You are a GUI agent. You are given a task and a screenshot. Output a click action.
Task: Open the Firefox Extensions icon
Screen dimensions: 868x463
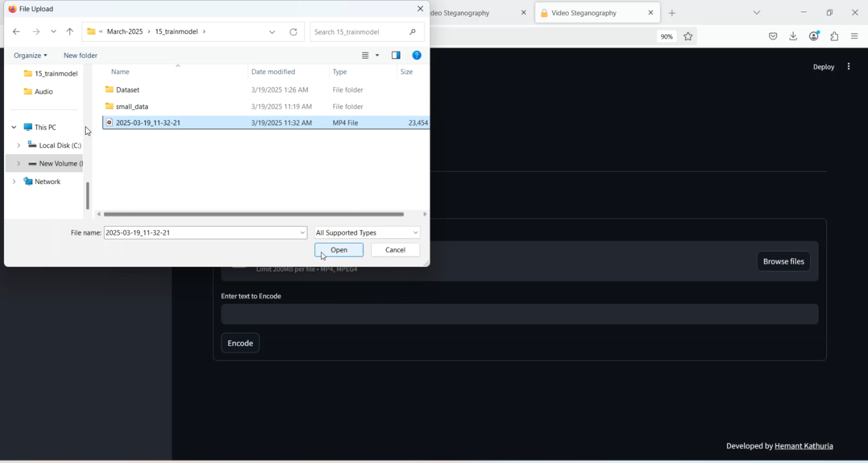coord(834,36)
